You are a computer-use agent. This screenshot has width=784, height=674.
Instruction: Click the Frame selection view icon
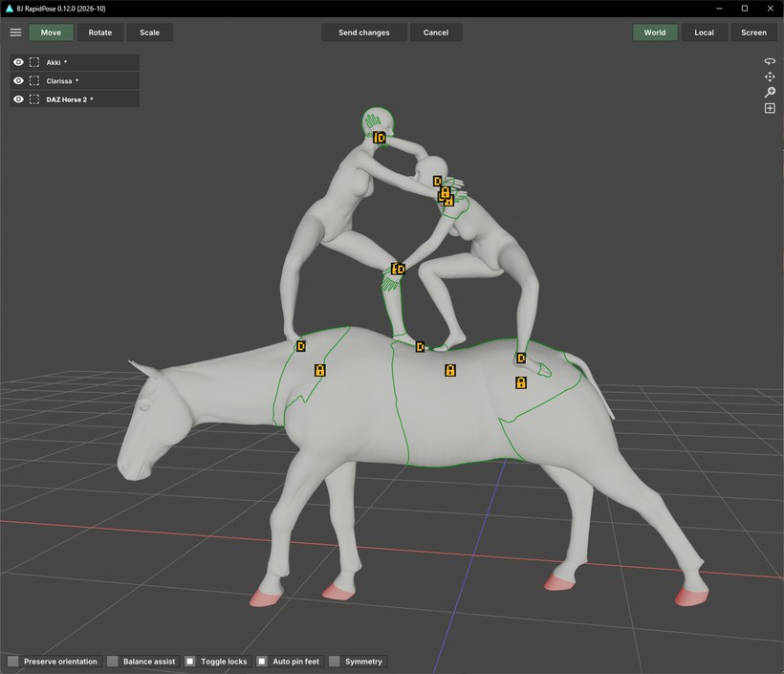coord(770,108)
